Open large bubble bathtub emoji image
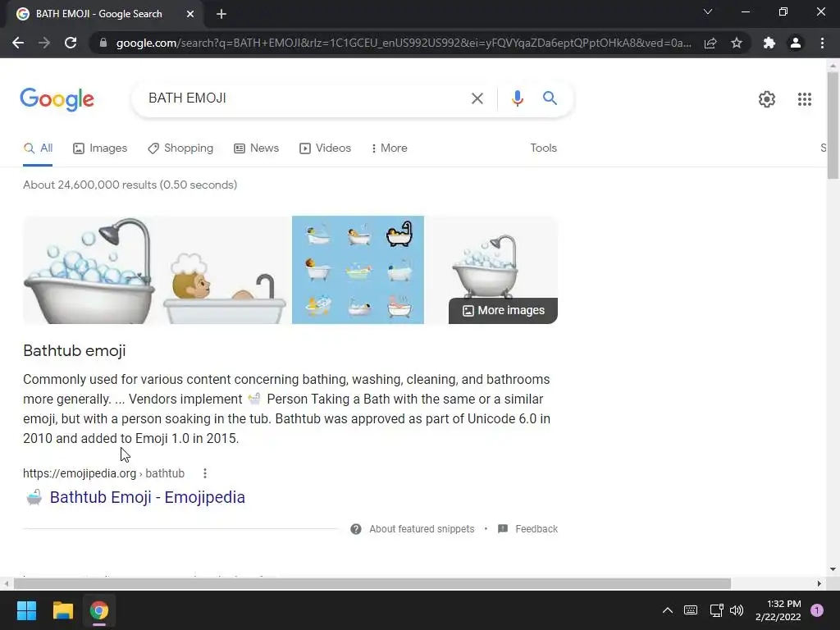Screen dimensions: 840x630 pyautogui.click(x=90, y=270)
